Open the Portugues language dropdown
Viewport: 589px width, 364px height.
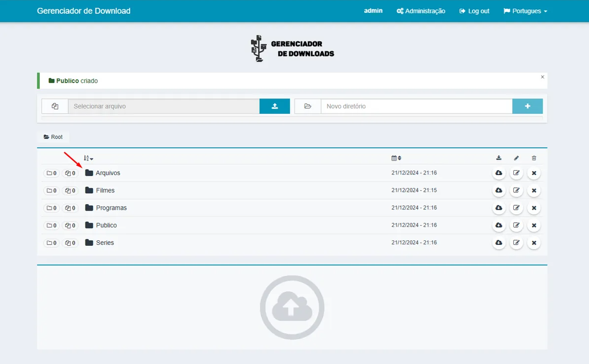(x=525, y=10)
